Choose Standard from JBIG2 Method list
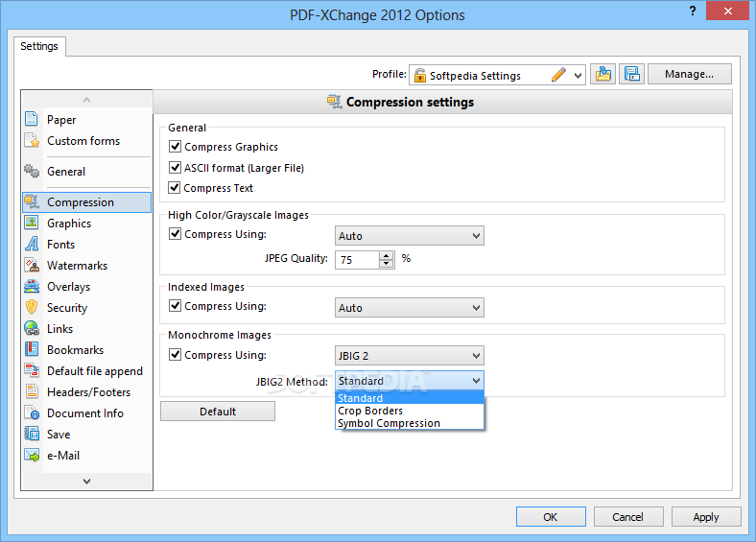The height and width of the screenshot is (542, 756). (410, 398)
